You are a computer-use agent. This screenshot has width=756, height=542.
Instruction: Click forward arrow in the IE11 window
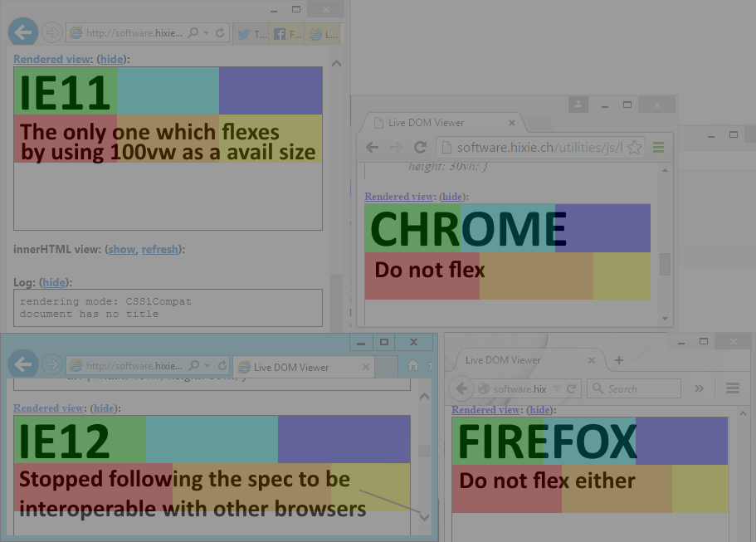click(x=51, y=33)
